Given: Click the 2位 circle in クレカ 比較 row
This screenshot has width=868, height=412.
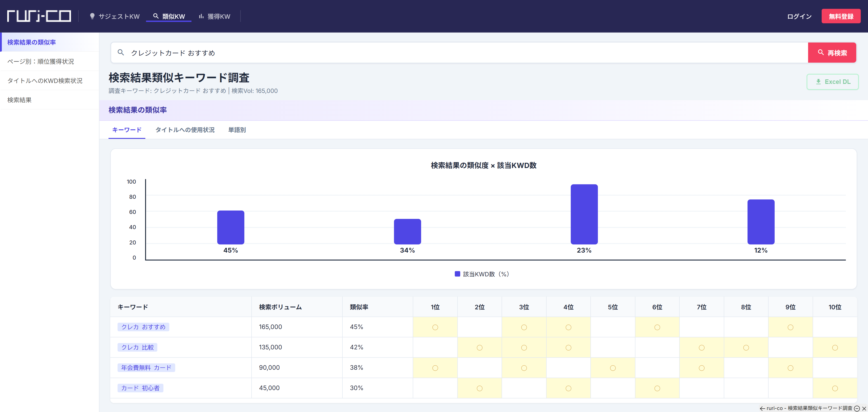Looking at the screenshot, I should [x=479, y=348].
